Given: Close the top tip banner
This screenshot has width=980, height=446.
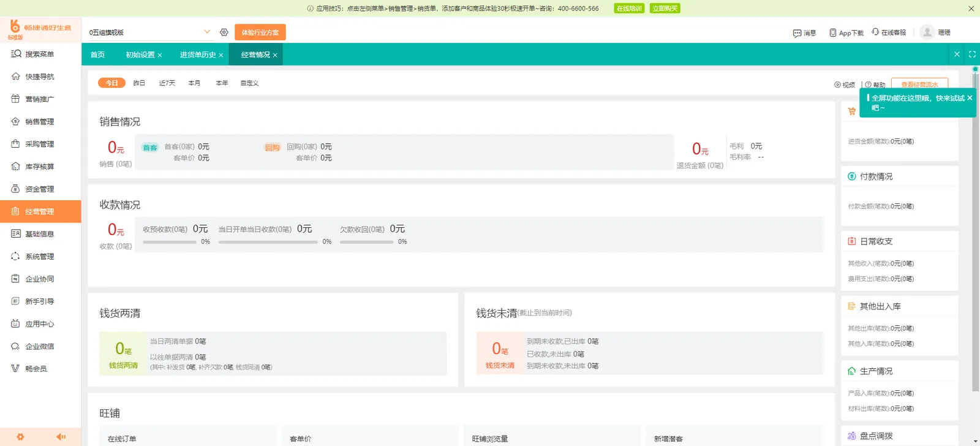Looking at the screenshot, I should [971, 9].
